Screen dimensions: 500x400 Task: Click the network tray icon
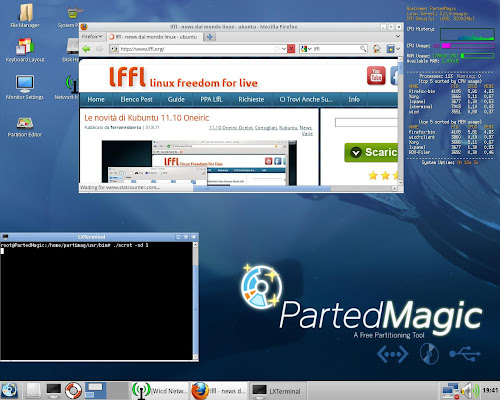coord(451,391)
